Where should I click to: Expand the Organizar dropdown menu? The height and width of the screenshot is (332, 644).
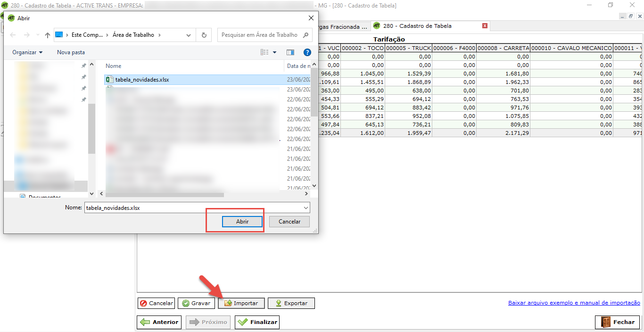[x=27, y=52]
